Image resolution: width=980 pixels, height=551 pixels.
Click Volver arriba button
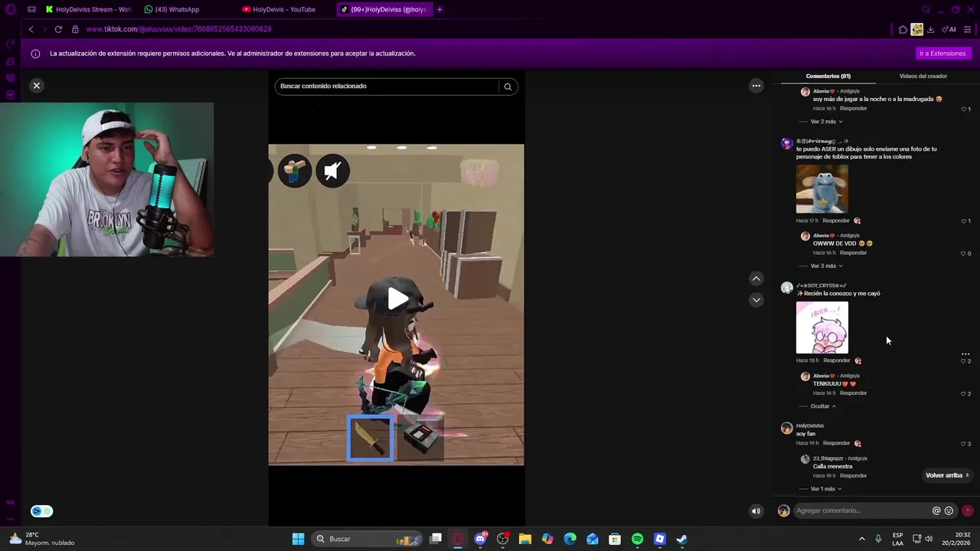[947, 475]
